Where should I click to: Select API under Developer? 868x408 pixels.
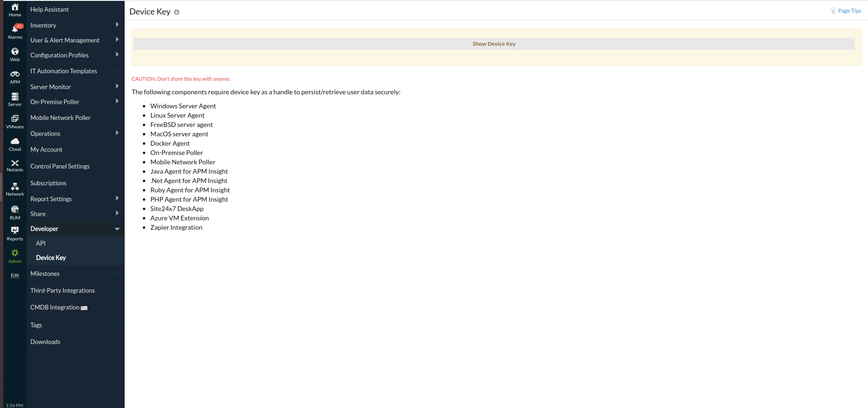(41, 243)
